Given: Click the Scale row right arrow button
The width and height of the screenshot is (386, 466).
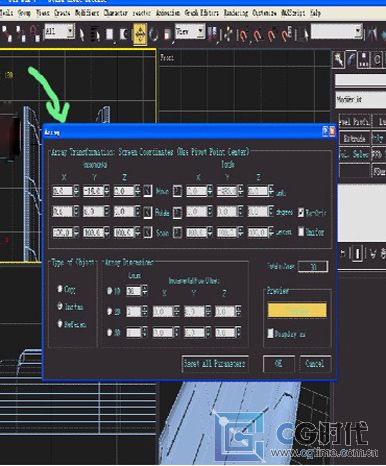Looking at the screenshot, I should click(x=177, y=232).
